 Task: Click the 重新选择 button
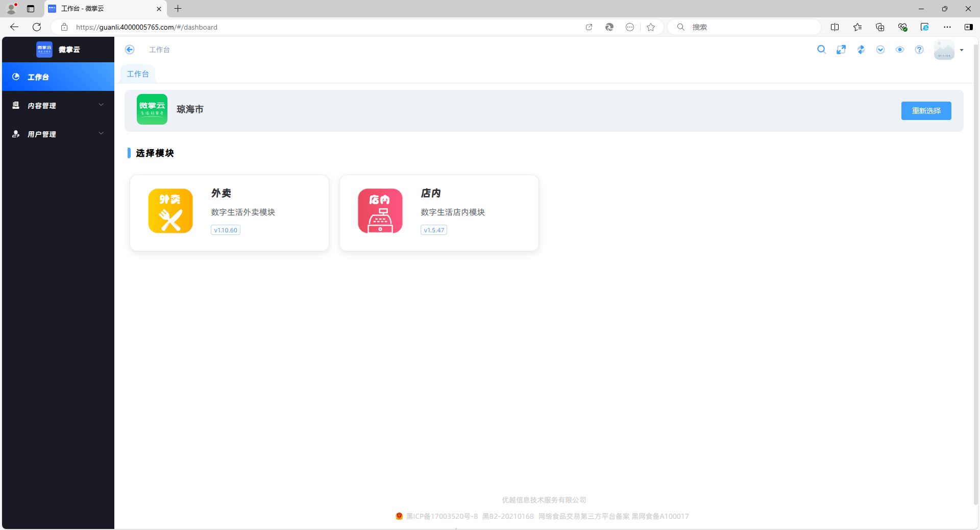[926, 111]
